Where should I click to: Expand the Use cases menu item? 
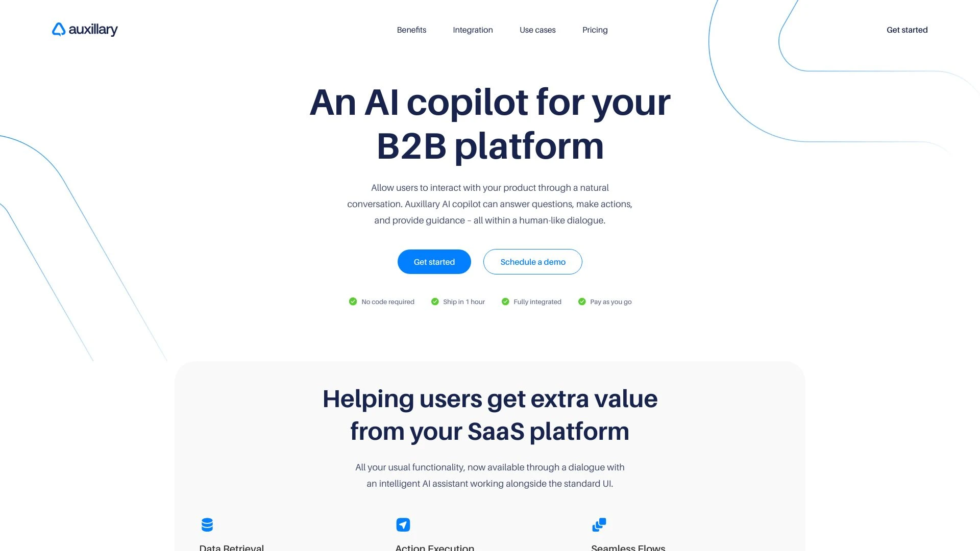click(x=536, y=30)
